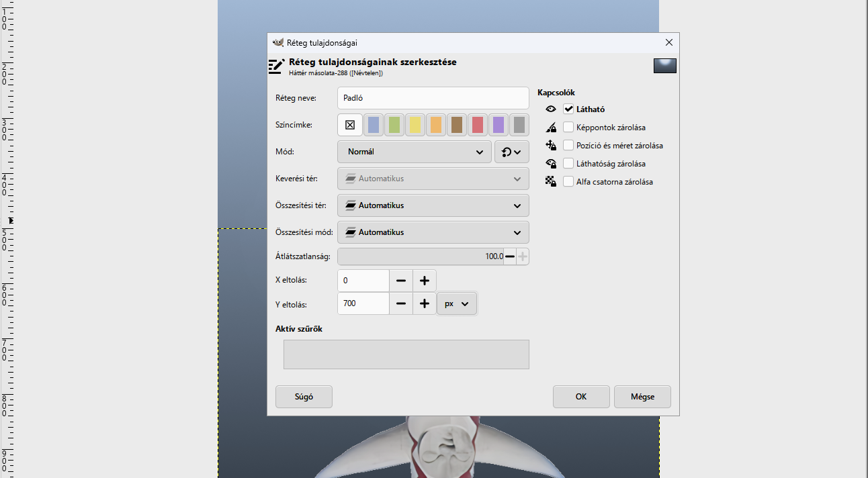Click the eye icon beside Látható
Image resolution: width=868 pixels, height=478 pixels.
click(551, 109)
